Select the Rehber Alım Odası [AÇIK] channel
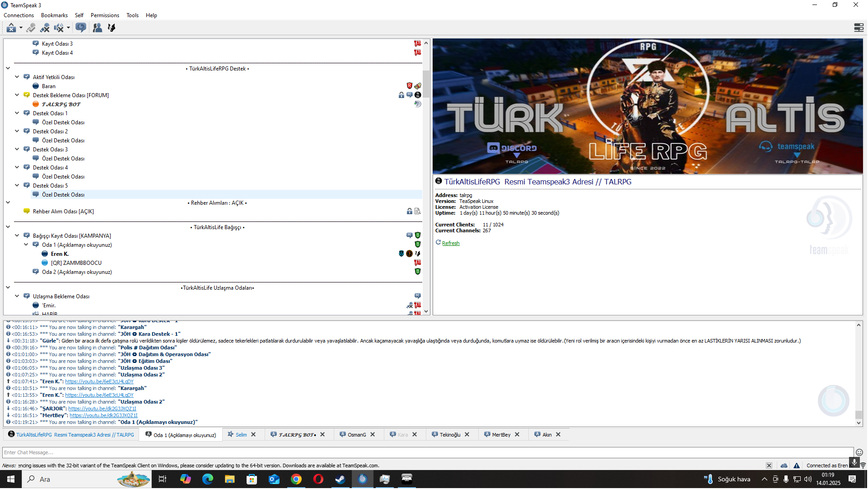Image resolution: width=868 pixels, height=489 pixels. [63, 212]
